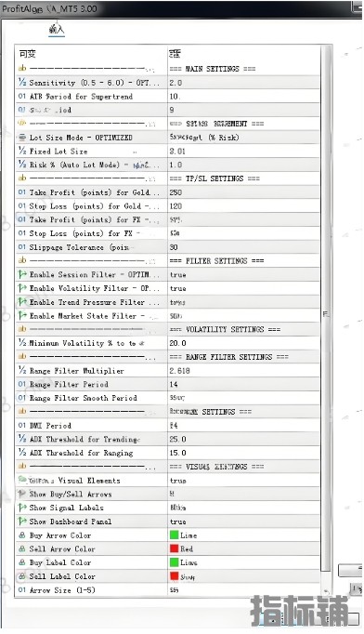Click integer icon beside Range Filter Period
The height and width of the screenshot is (634, 364).
(22, 385)
